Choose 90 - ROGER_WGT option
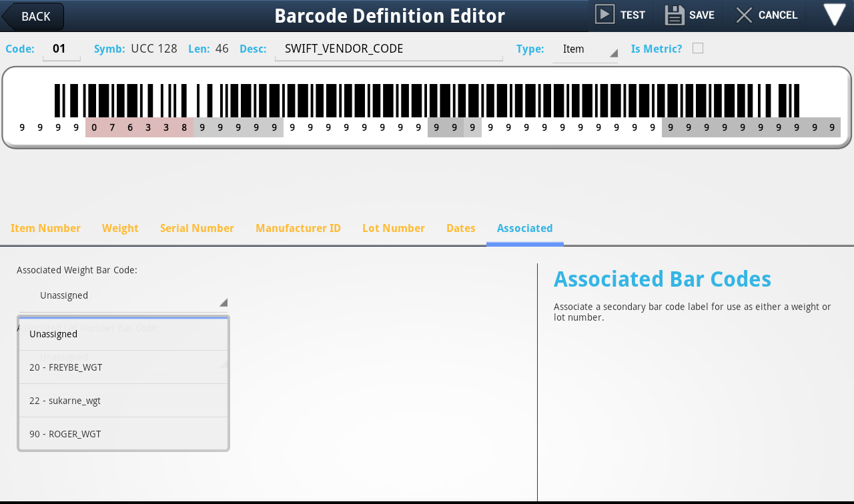Screen dimensions: 854x504 coord(123,434)
